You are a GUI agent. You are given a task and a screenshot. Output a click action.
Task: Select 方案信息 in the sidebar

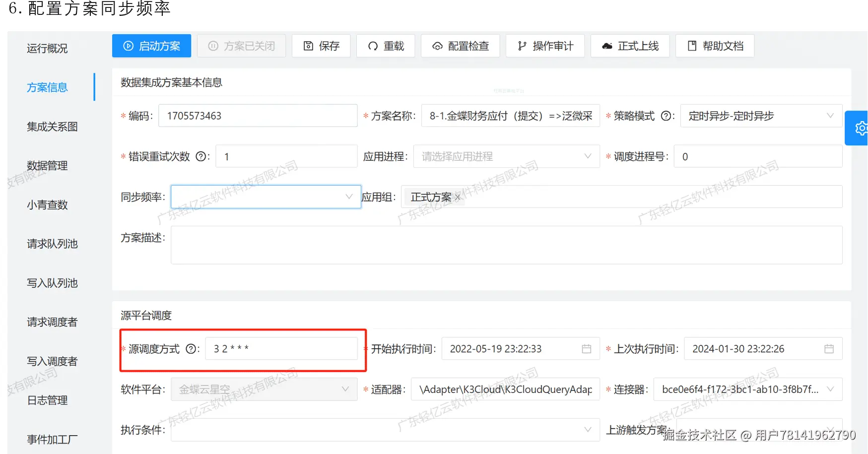point(47,87)
